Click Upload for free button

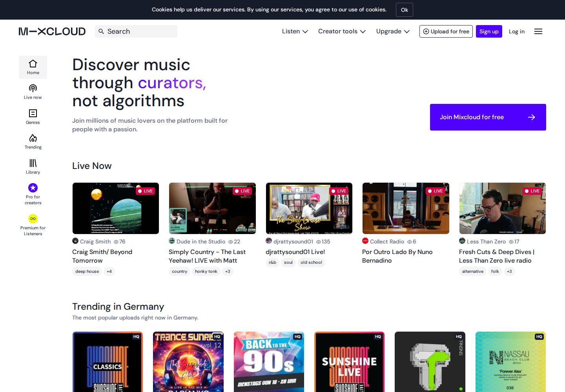click(x=446, y=31)
